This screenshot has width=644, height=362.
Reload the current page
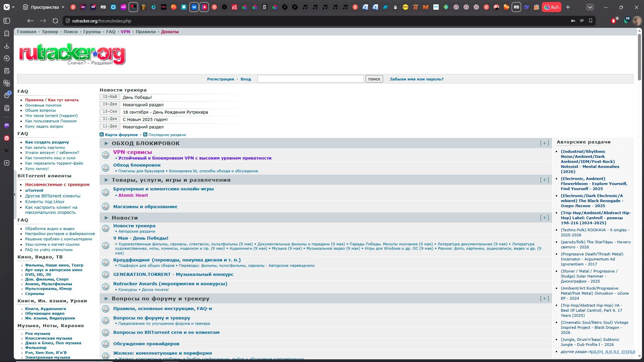coord(55,21)
